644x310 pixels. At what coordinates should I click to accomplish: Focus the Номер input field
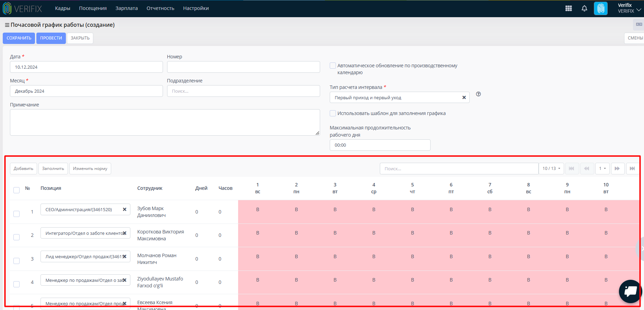pos(244,67)
